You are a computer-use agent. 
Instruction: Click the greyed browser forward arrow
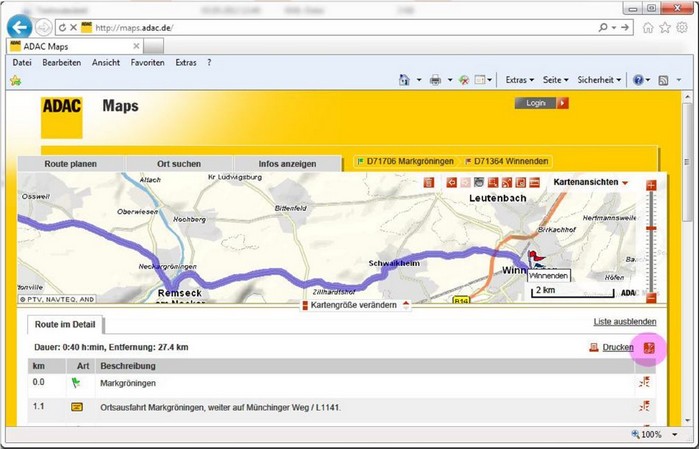[43, 28]
